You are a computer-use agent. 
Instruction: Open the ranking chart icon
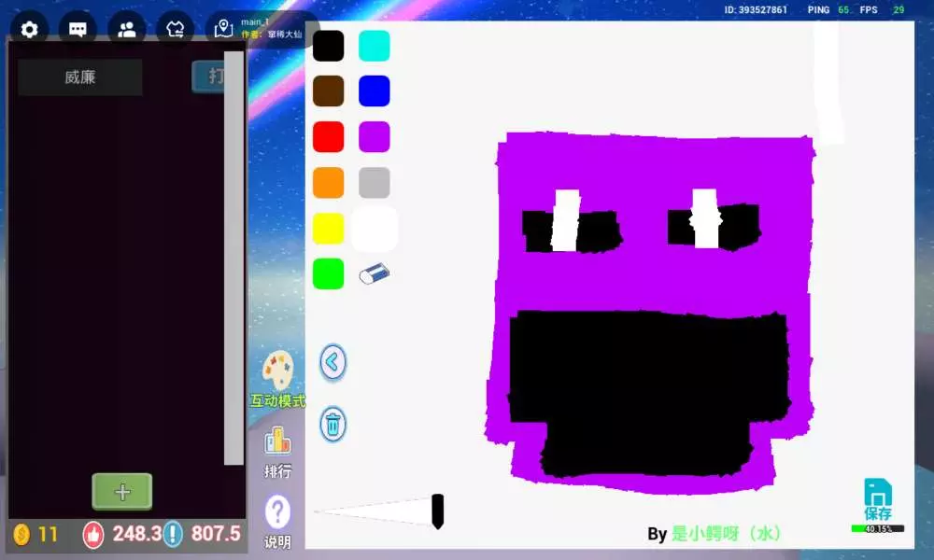click(x=277, y=441)
